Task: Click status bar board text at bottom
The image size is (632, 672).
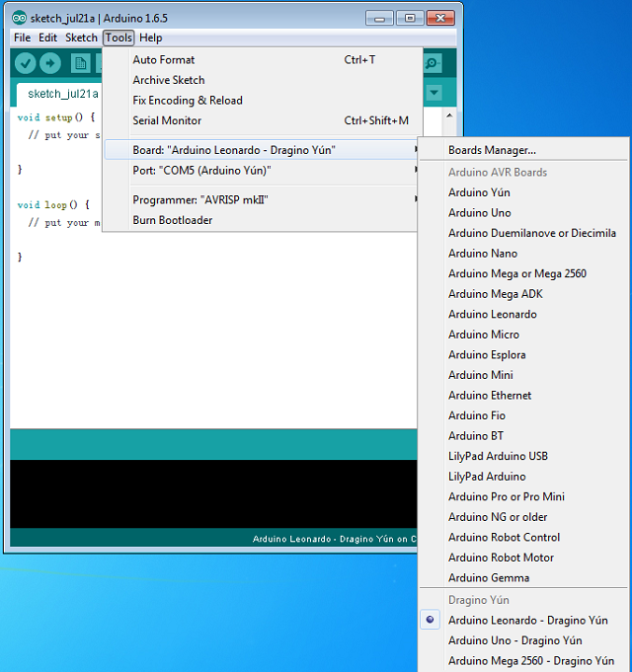Action: click(334, 539)
